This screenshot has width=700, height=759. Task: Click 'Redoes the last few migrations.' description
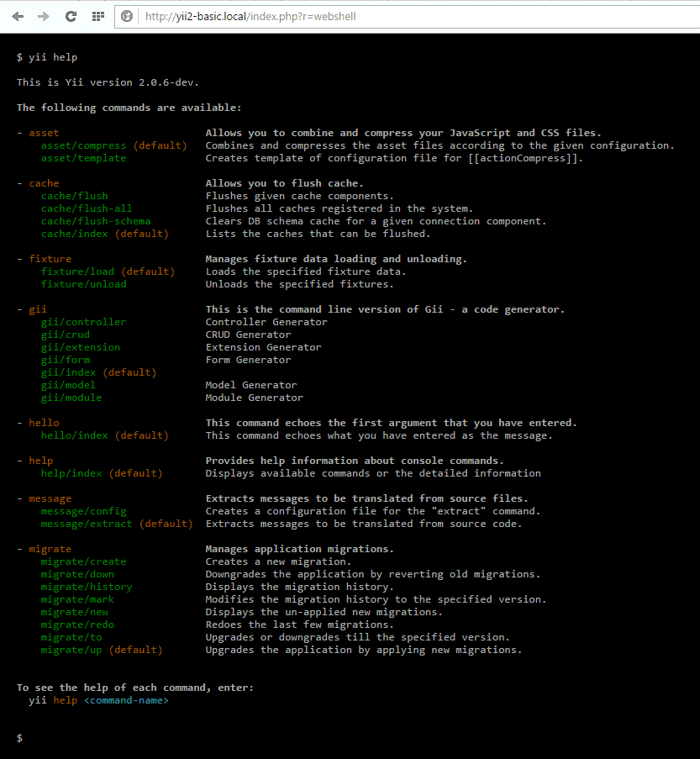point(300,624)
